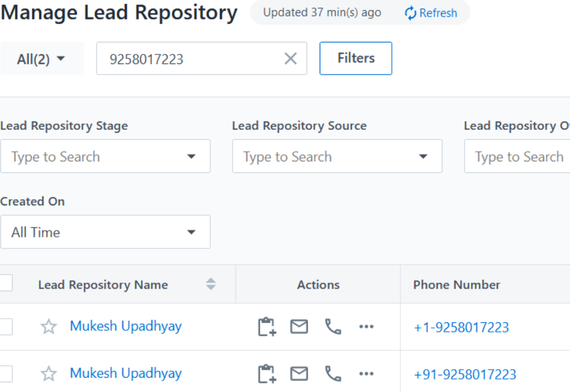The image size is (570, 392).
Task: Call the lead with +91 number
Action: (x=333, y=374)
